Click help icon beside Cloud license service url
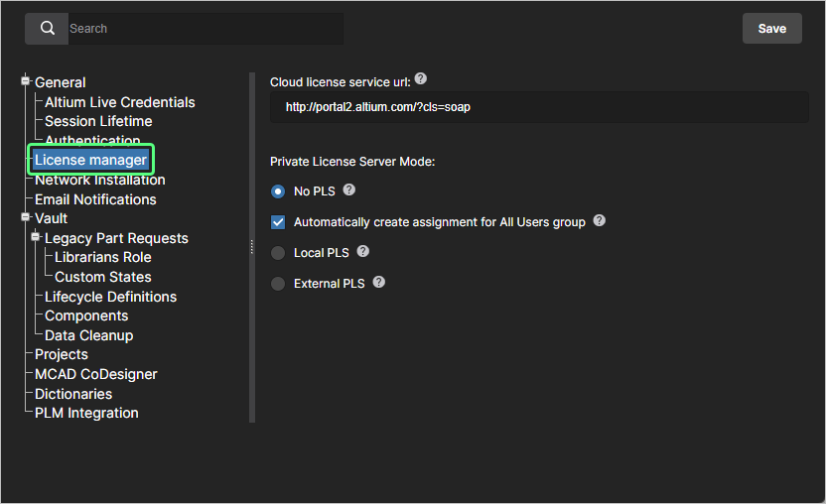Viewport: 826px width, 504px height. (x=421, y=79)
